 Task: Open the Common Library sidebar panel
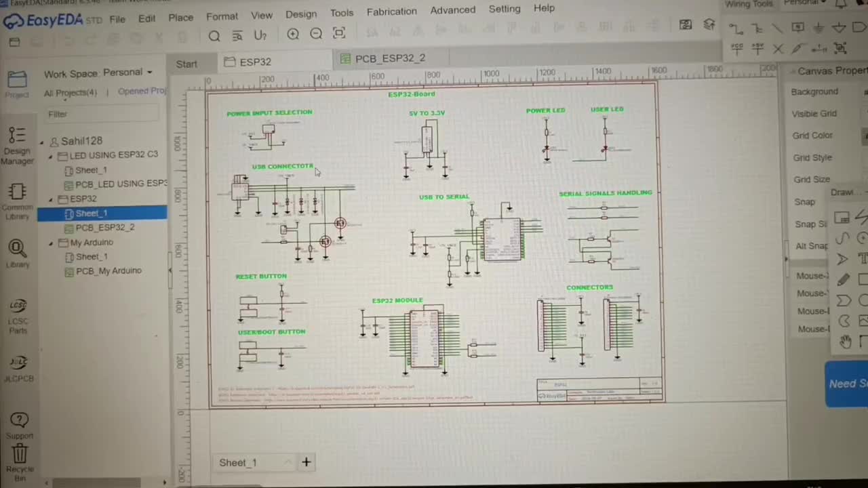[17, 202]
